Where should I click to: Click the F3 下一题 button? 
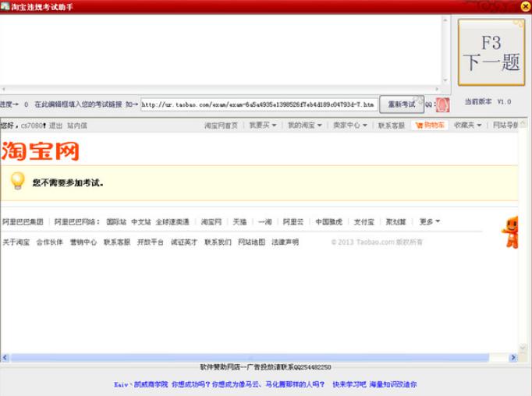tap(491, 52)
